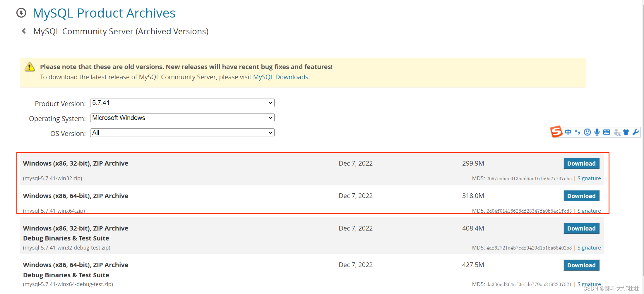644x294 pixels.
Task: Click the MD5 hash starting da336cd264cf
Action: click(529, 285)
